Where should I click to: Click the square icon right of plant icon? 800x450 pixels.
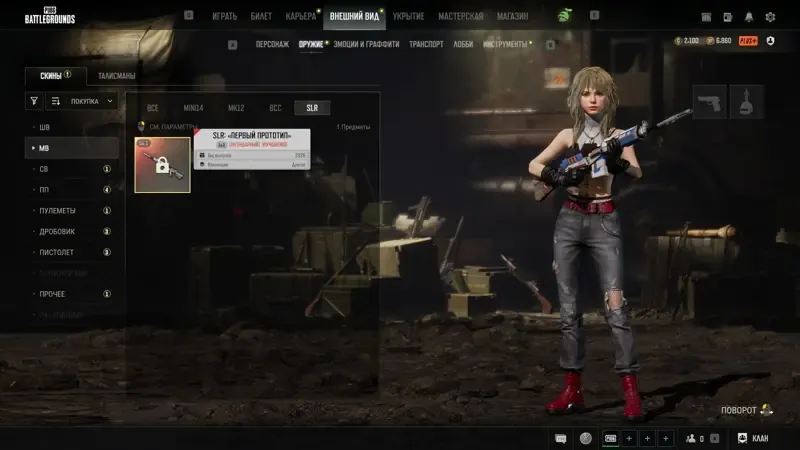coord(594,15)
